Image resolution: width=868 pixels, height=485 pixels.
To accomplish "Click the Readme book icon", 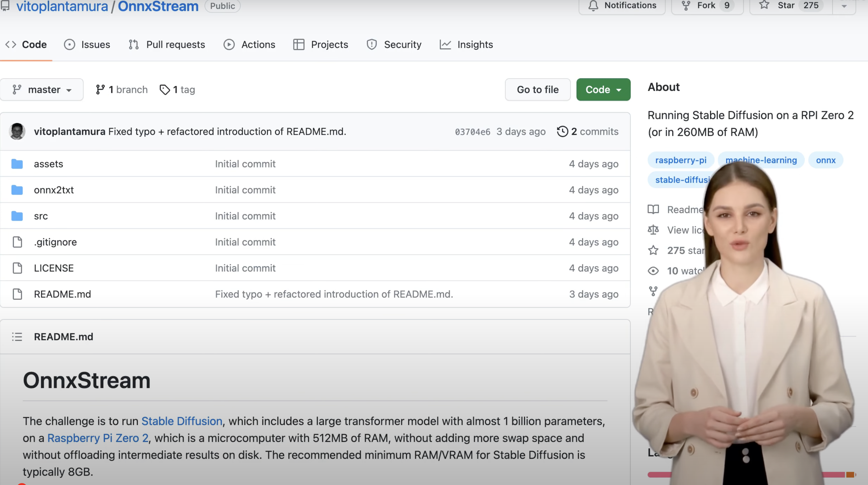I will (653, 210).
